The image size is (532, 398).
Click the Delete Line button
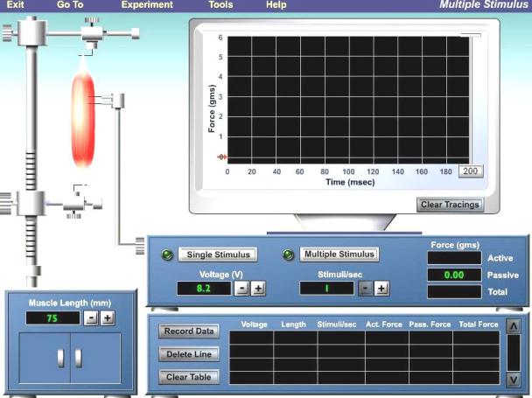189,354
